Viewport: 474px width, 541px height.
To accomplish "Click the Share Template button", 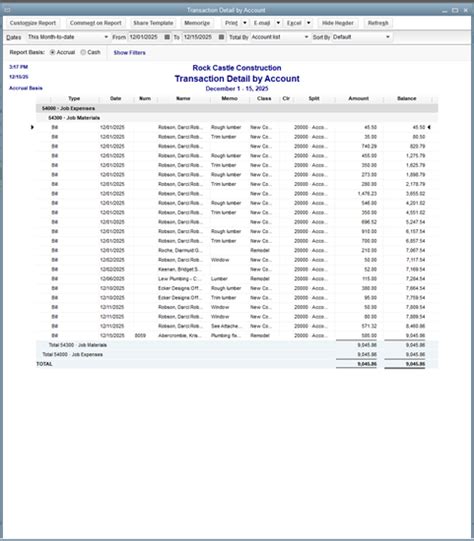I will click(153, 23).
